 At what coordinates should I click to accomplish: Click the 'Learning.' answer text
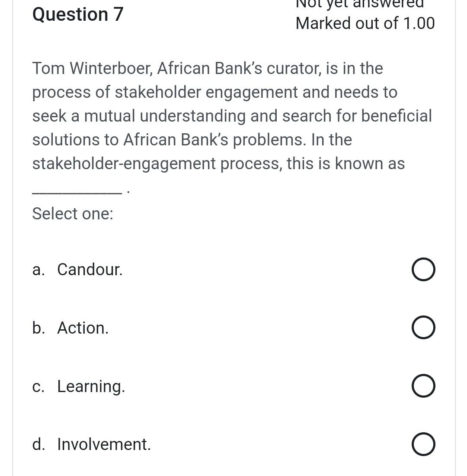[91, 386]
